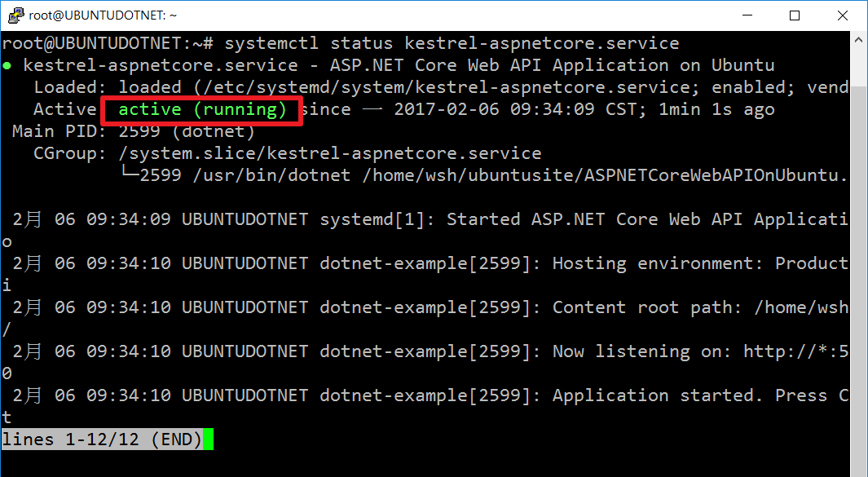Screen dimensions: 868x477
Task: Click the scrollbar up arrow
Action: pos(858,41)
